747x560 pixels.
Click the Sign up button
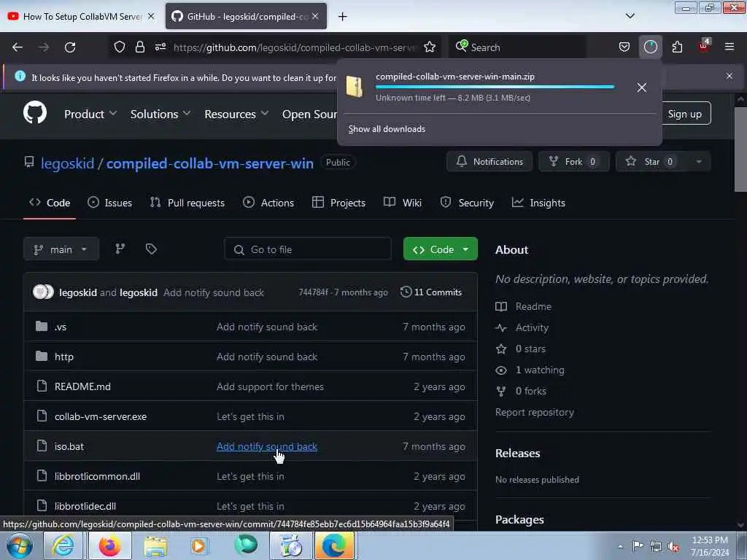684,113
